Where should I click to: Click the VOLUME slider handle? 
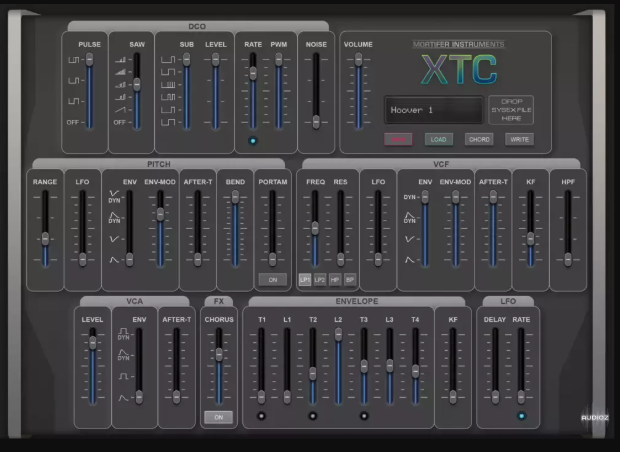pyautogui.click(x=358, y=59)
